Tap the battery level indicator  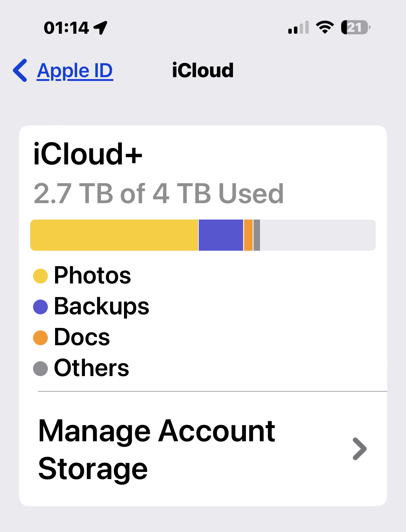355,27
